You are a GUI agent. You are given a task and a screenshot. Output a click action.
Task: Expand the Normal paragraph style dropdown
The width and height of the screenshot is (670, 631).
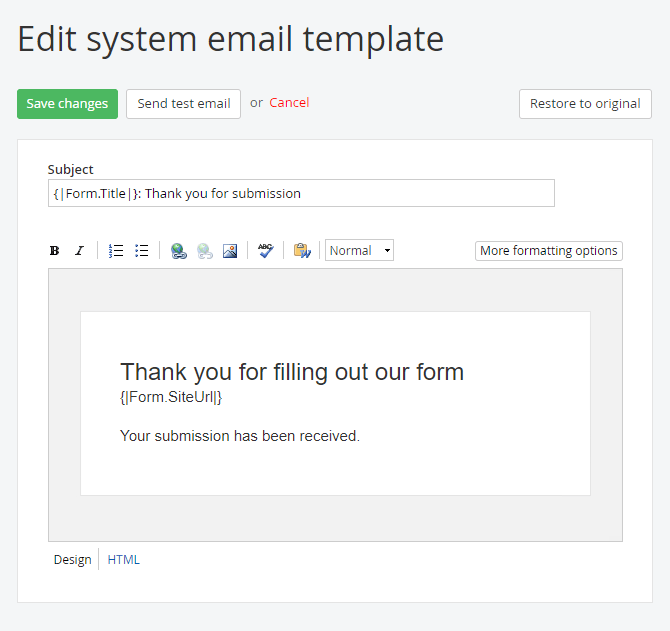click(x=359, y=251)
